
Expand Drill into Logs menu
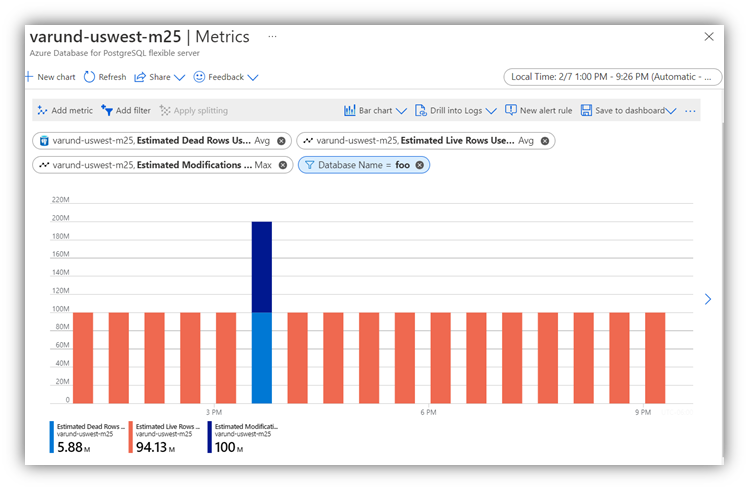[x=456, y=110]
